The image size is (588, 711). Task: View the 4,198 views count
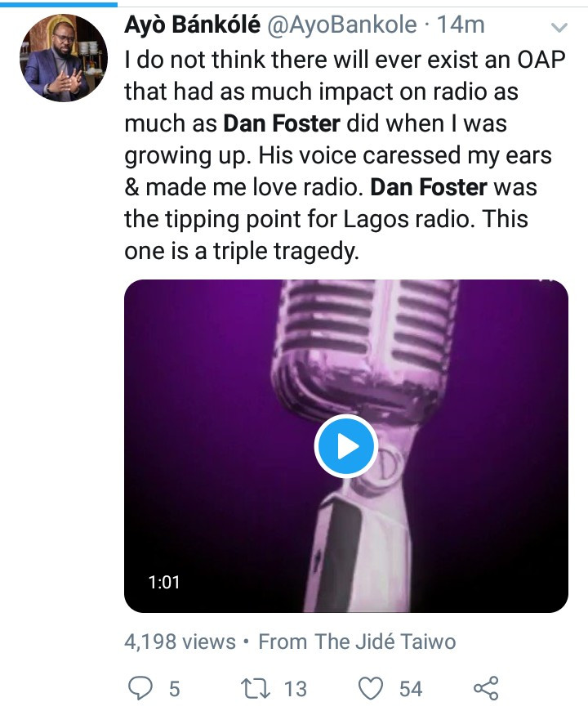(180, 642)
